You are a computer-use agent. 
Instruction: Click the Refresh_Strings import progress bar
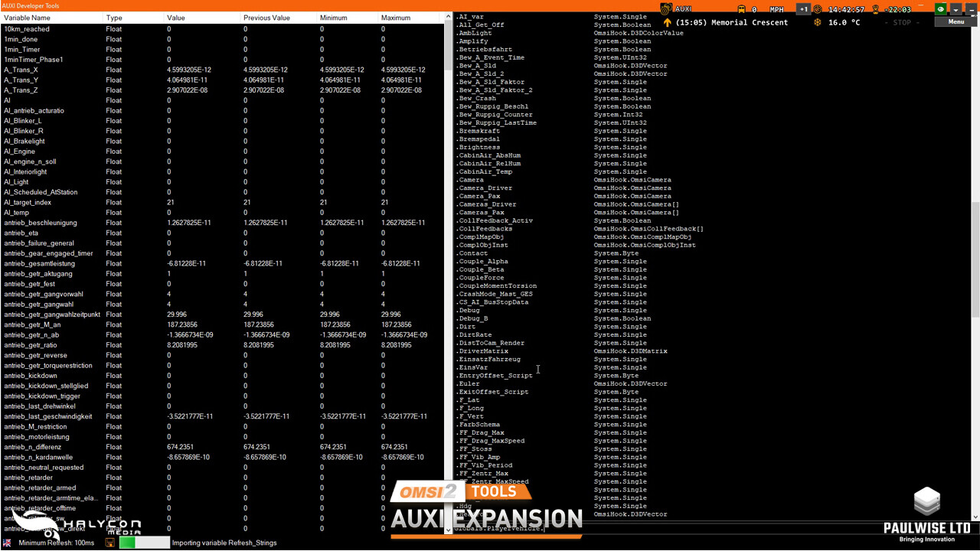[144, 543]
